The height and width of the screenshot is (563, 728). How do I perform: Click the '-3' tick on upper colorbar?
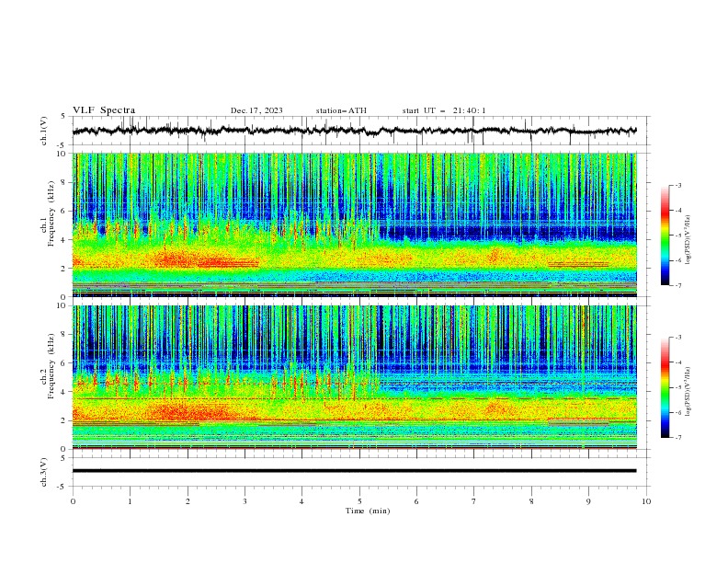(x=678, y=185)
